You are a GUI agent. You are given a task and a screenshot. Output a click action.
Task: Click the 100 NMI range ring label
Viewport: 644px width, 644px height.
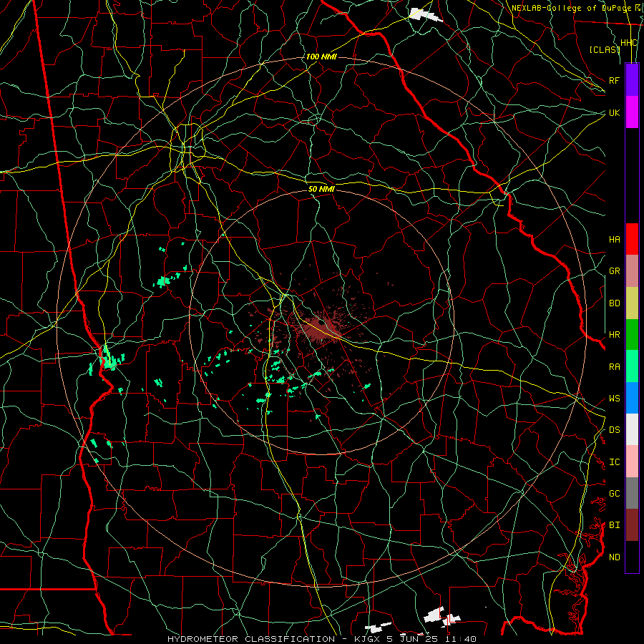click(321, 57)
